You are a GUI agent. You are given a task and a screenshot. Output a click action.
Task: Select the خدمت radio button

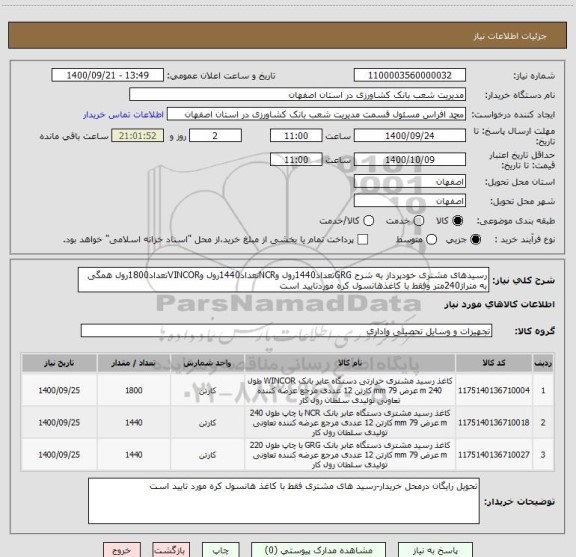click(x=419, y=220)
